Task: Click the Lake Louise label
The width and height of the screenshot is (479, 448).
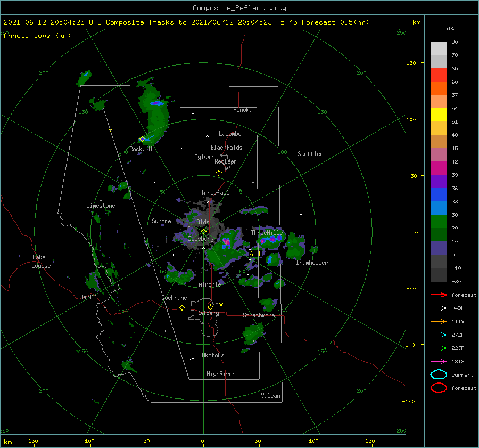Action: point(41,262)
